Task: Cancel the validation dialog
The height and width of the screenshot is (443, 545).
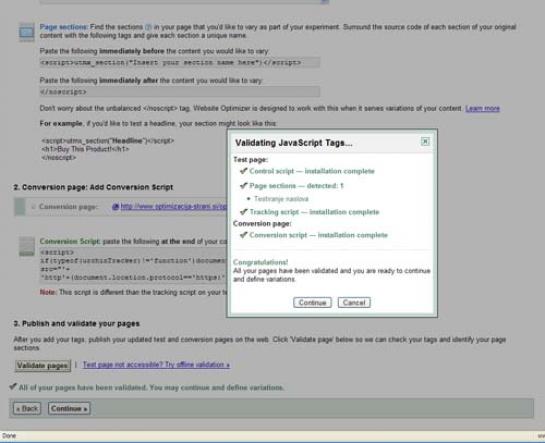Action: 354,303
